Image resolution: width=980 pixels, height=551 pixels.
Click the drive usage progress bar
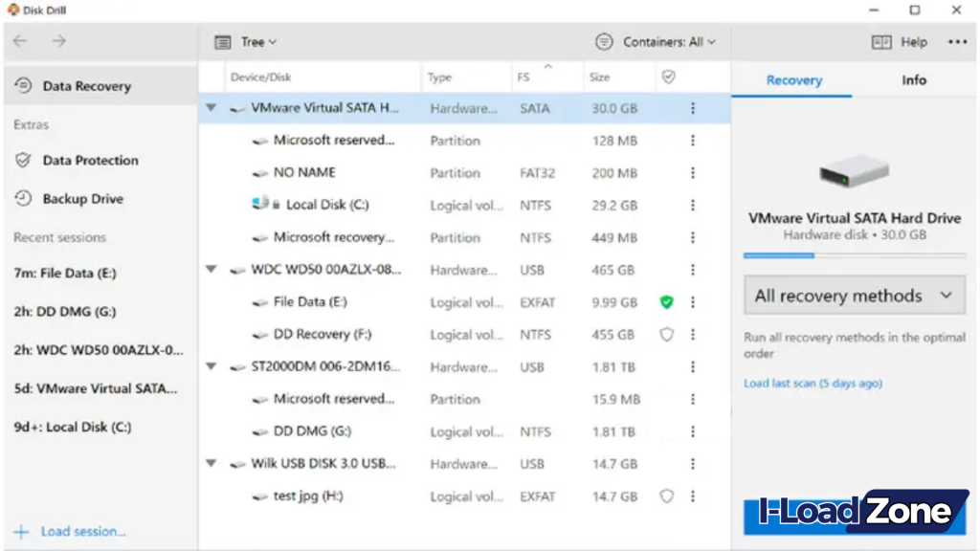pyautogui.click(x=853, y=255)
